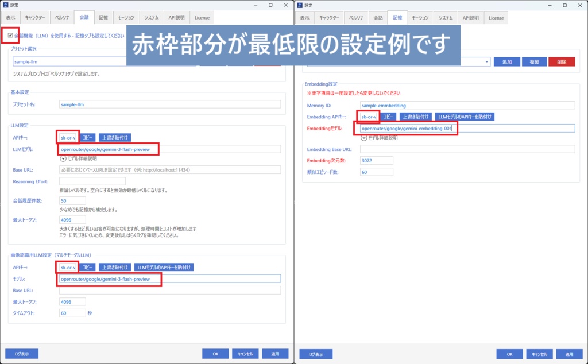This screenshot has width=588, height=364.
Task: Open the preset dropdown arrow beside 追加 button
Action: [x=486, y=62]
